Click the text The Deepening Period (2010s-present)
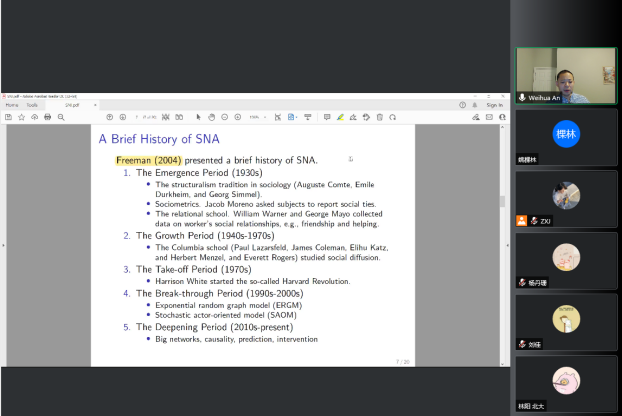This screenshot has height=416, width=622. (215, 327)
